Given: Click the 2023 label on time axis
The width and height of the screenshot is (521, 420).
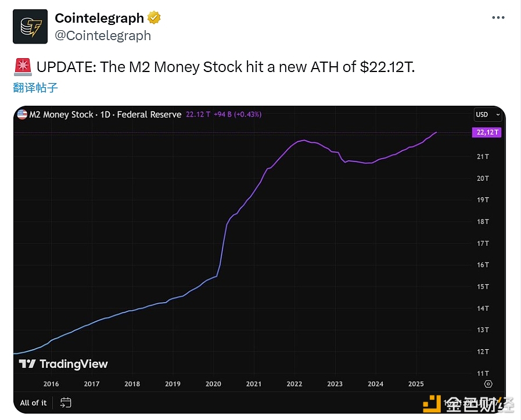Looking at the screenshot, I should coord(335,384).
